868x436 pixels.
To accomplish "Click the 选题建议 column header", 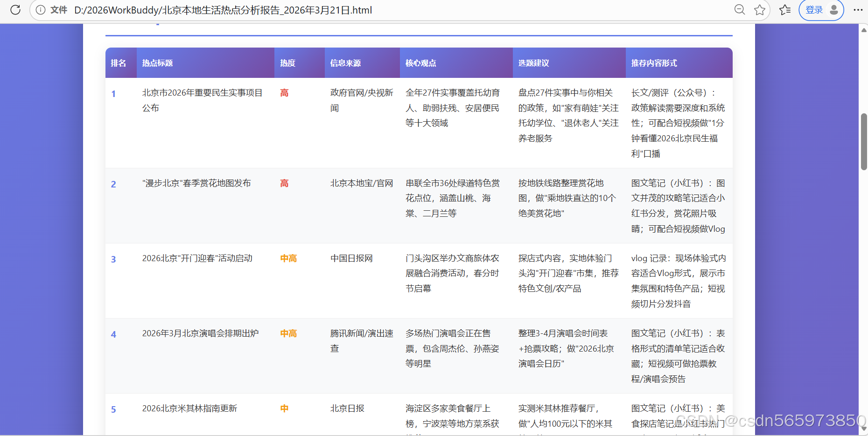I will 569,63.
